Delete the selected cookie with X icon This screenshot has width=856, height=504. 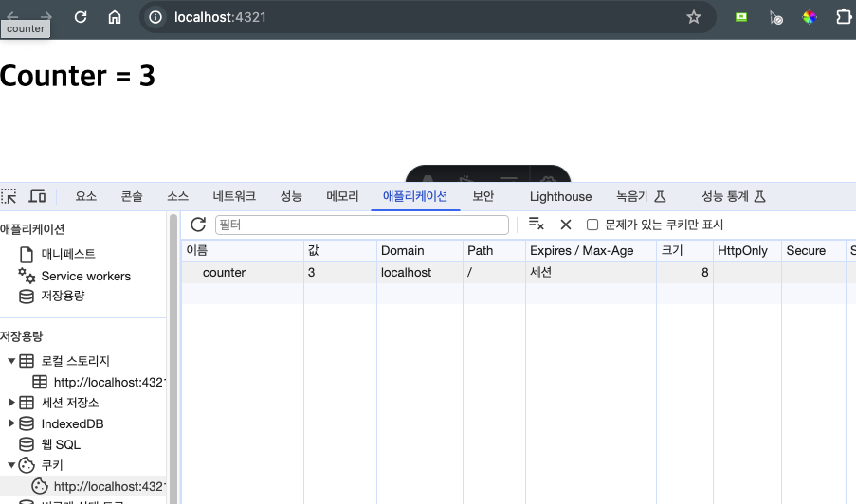pos(566,225)
